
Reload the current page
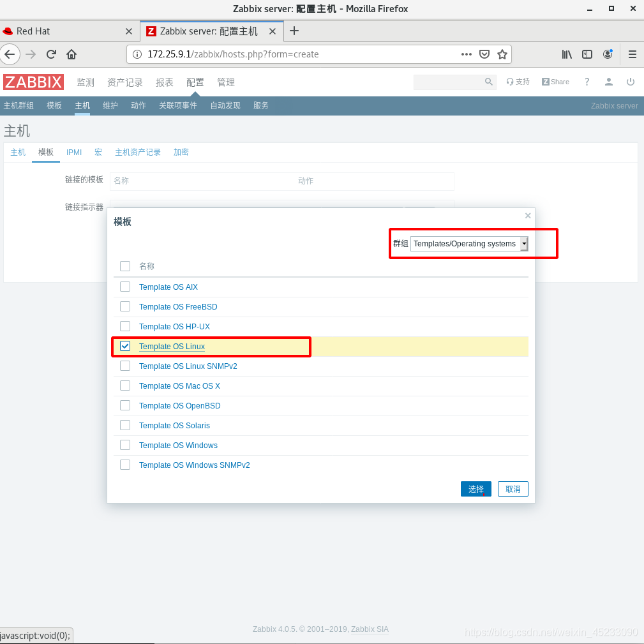point(51,54)
